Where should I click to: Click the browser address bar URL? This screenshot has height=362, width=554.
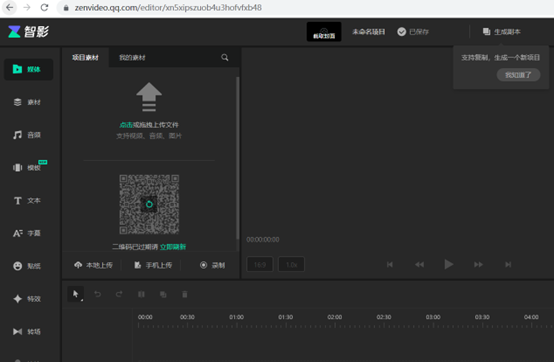click(168, 8)
